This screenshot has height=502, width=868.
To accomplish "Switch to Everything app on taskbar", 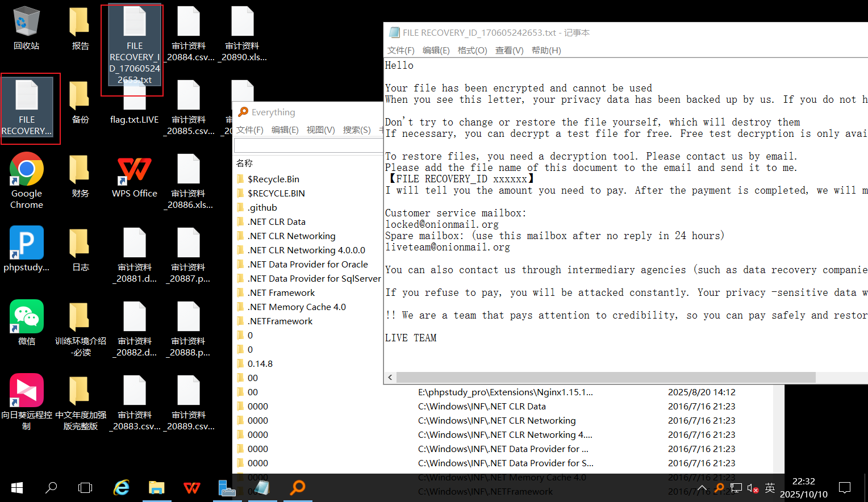I will 298,488.
